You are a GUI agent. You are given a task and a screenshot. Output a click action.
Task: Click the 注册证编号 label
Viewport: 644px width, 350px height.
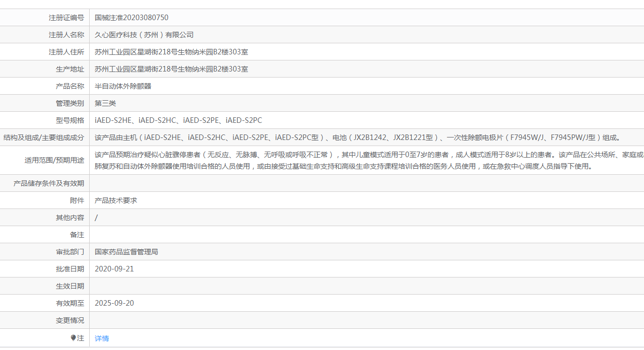(67, 18)
